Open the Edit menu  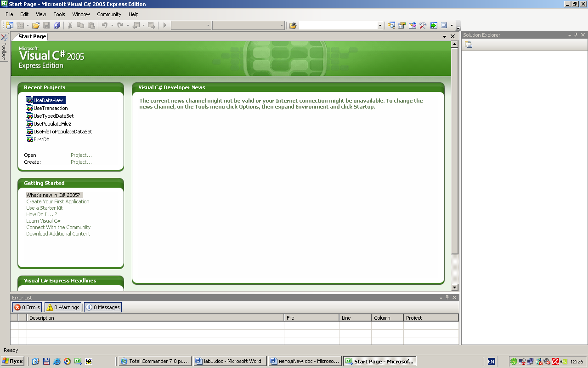(x=24, y=14)
